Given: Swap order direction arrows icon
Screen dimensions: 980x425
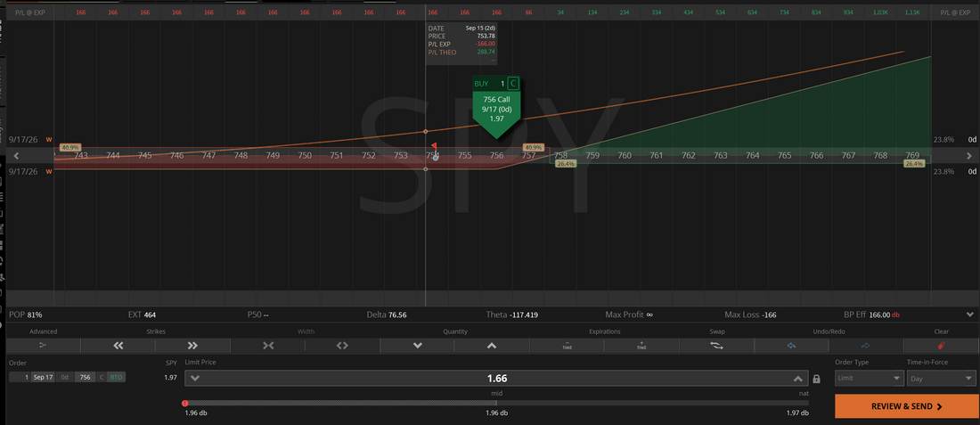Looking at the screenshot, I should coord(717,345).
